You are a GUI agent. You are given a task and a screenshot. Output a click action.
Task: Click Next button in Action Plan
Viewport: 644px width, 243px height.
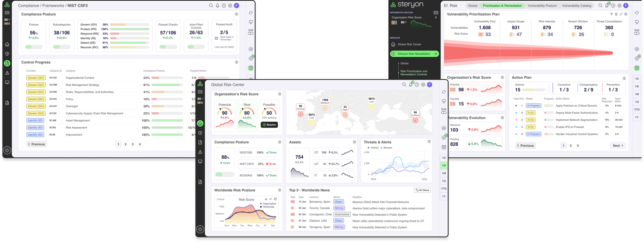click(618, 146)
